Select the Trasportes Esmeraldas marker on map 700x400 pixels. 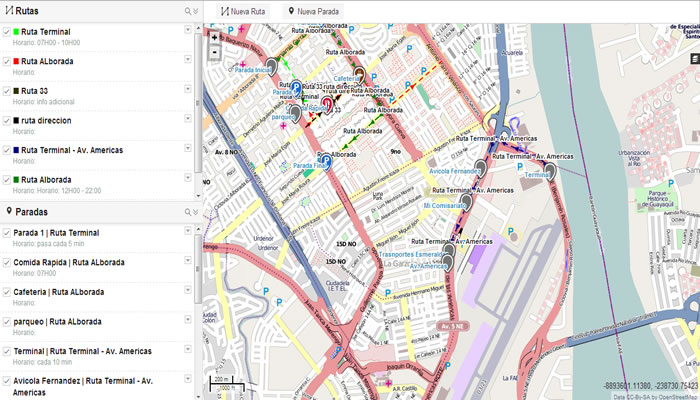(449, 251)
